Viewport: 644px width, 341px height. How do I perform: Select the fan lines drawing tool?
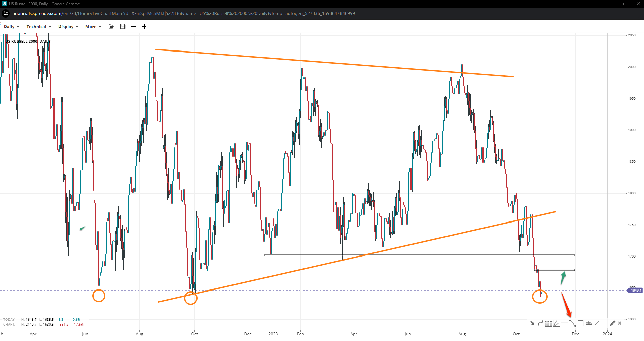point(556,323)
